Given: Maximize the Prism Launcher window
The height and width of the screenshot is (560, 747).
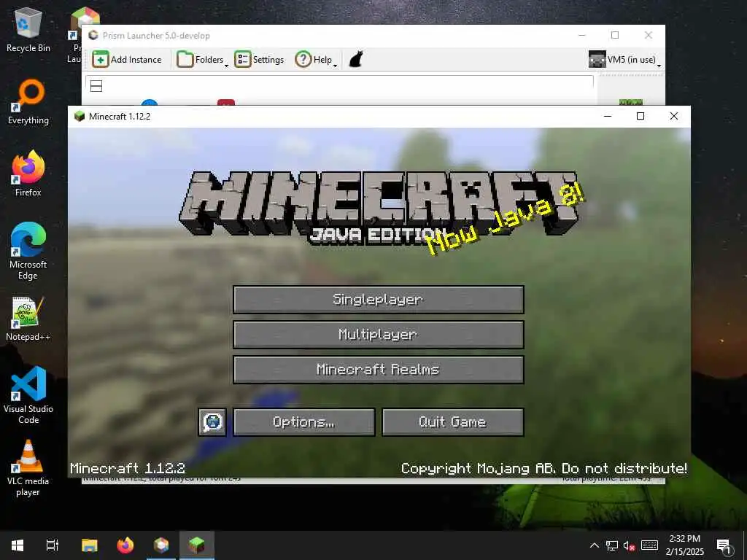Looking at the screenshot, I should pos(615,35).
